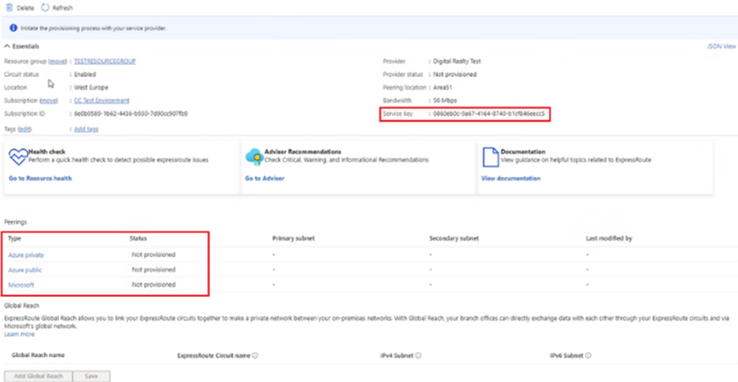Click Not provisioned status in Azure private row
Viewport: 738px width, 382px height.
pyautogui.click(x=153, y=255)
